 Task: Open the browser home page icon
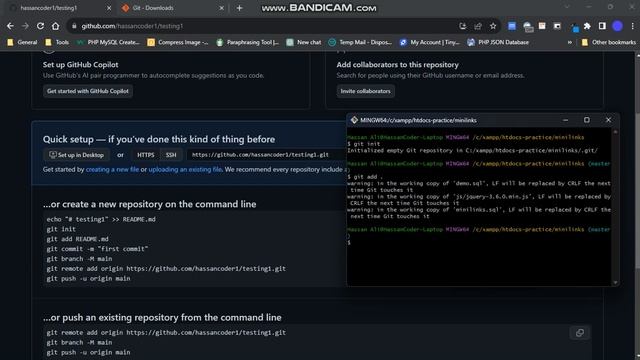[56, 26]
